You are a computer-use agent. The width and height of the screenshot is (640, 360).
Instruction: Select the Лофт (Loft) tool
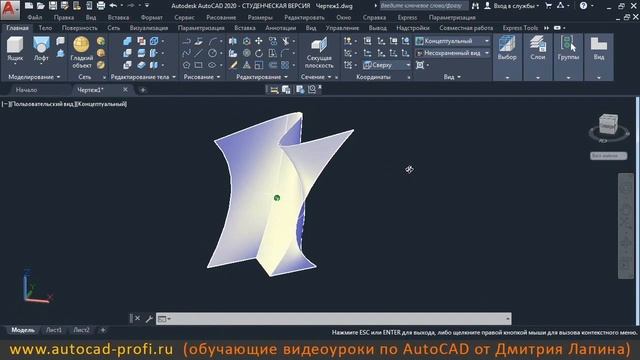click(x=41, y=50)
